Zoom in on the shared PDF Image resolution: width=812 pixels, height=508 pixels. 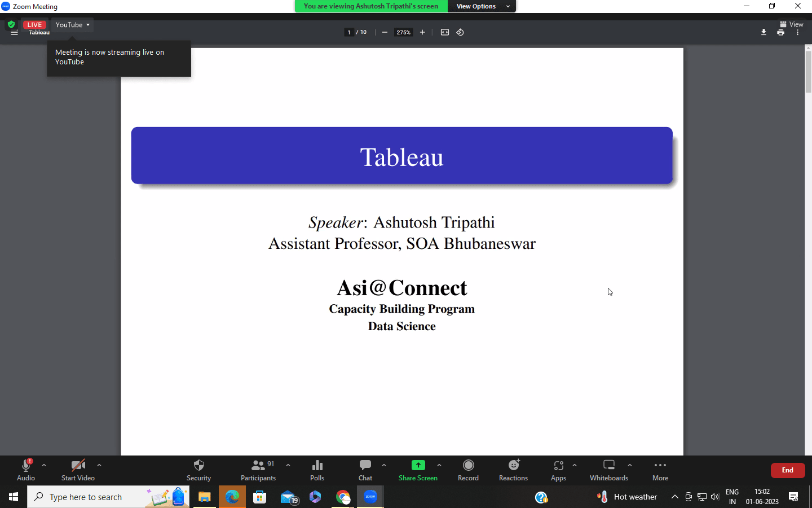coord(422,32)
